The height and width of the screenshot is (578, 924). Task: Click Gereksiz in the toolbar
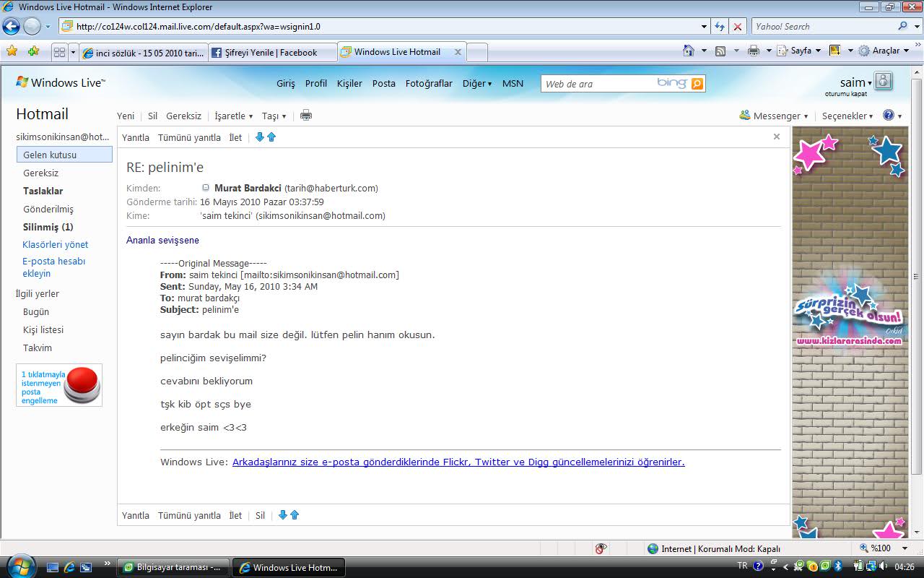tap(184, 116)
